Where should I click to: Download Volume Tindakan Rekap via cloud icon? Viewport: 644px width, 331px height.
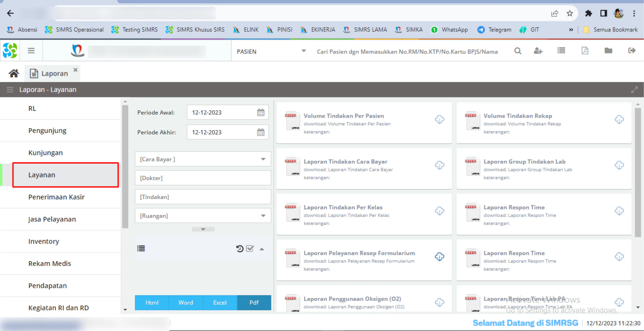pyautogui.click(x=619, y=119)
